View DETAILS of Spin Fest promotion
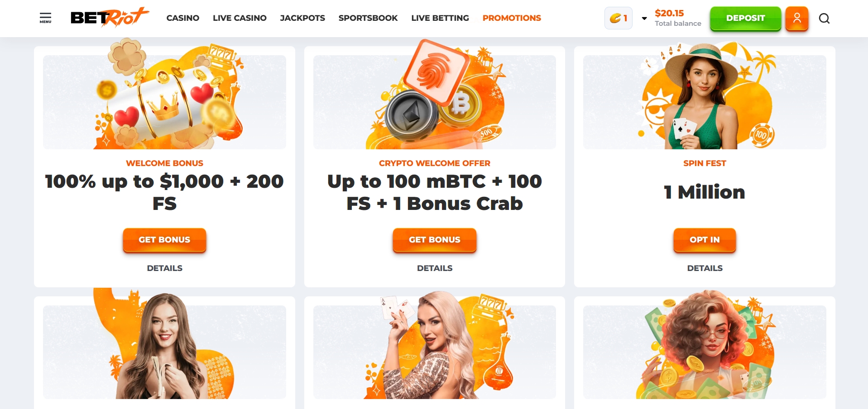This screenshot has height=409, width=868. coord(705,268)
